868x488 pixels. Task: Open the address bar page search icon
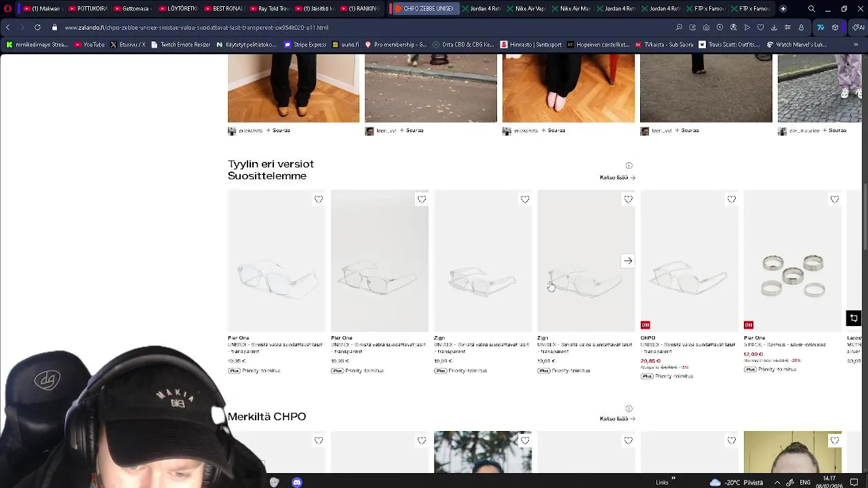click(679, 28)
